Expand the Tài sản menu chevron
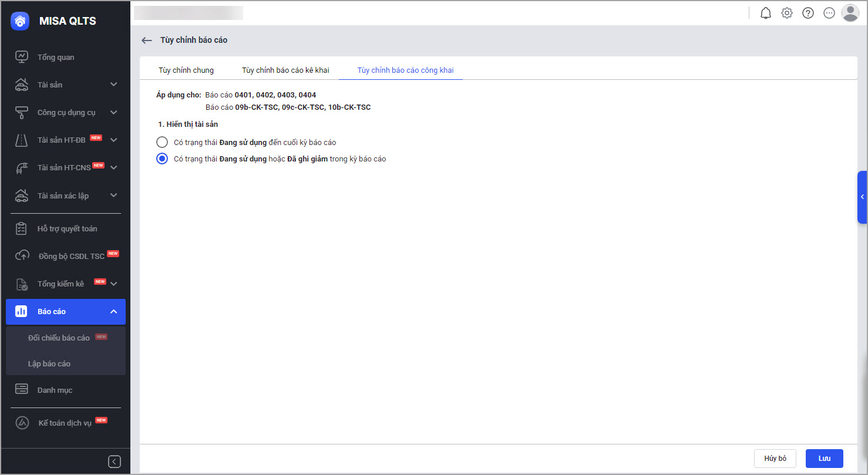 (114, 85)
